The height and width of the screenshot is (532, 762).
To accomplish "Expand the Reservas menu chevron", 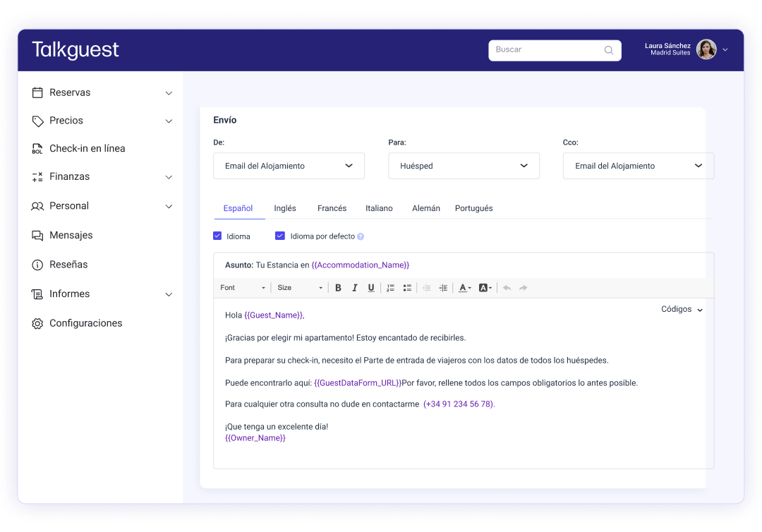I will tap(169, 93).
